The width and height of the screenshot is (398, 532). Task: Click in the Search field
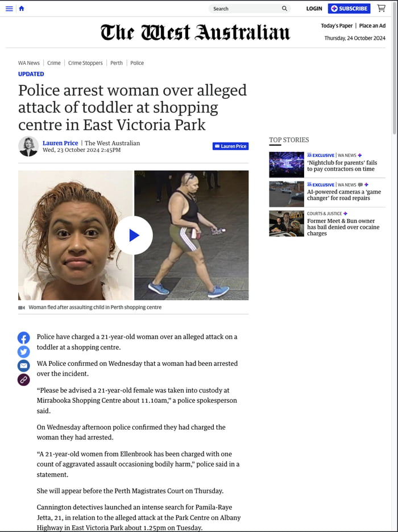(x=249, y=9)
